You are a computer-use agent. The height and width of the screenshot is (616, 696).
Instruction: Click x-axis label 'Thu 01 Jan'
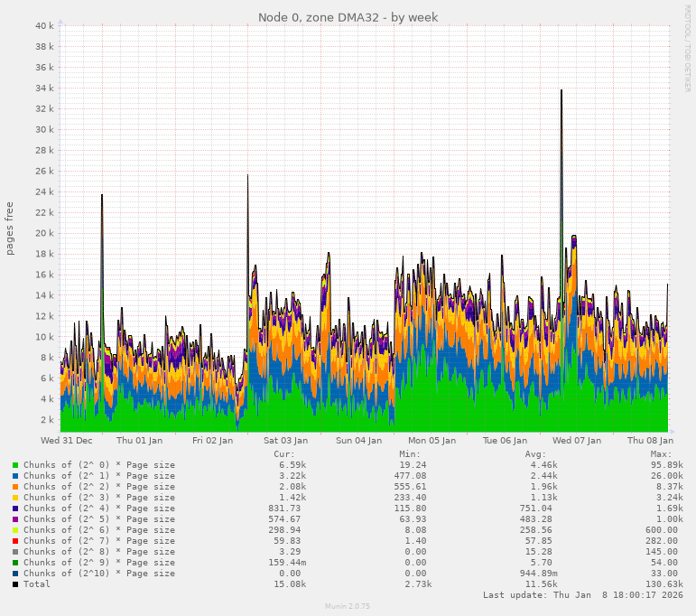[139, 441]
